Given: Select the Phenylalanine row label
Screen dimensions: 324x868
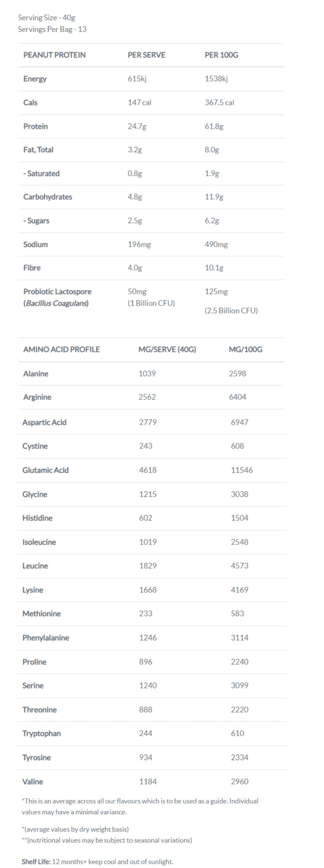Looking at the screenshot, I should pos(45,638).
